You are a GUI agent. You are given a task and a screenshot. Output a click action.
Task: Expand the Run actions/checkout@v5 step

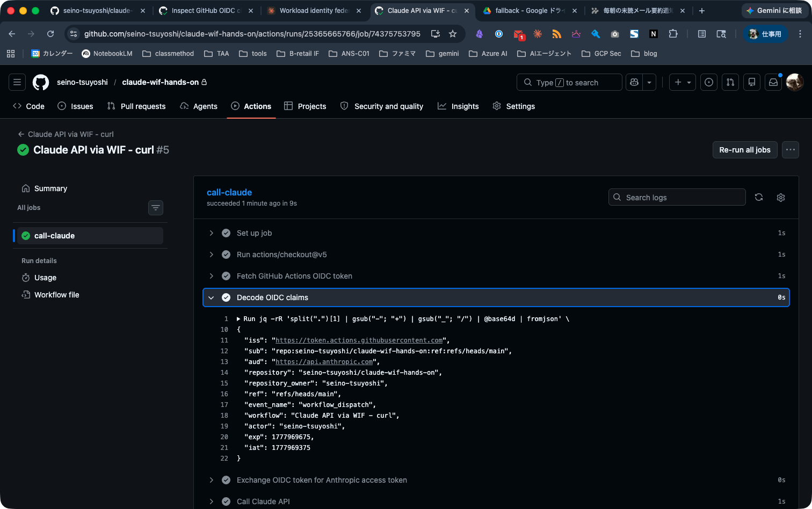click(x=496, y=255)
